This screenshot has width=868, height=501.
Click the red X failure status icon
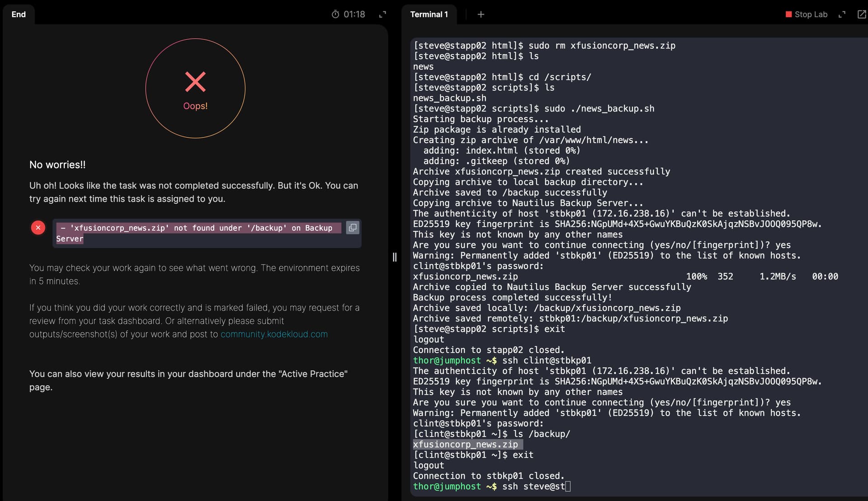(38, 228)
